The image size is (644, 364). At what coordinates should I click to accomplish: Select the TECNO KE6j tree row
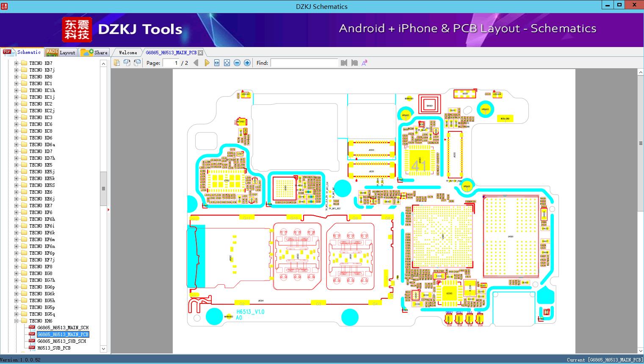(x=42, y=199)
